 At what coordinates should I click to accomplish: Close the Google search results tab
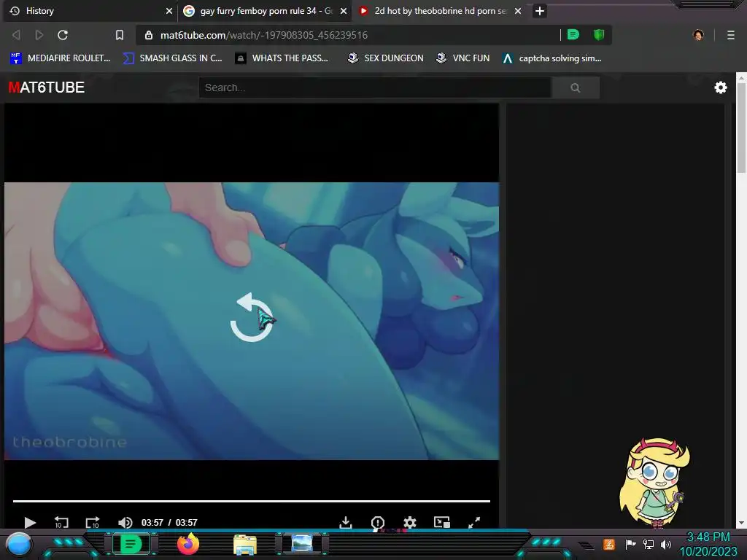pos(343,11)
